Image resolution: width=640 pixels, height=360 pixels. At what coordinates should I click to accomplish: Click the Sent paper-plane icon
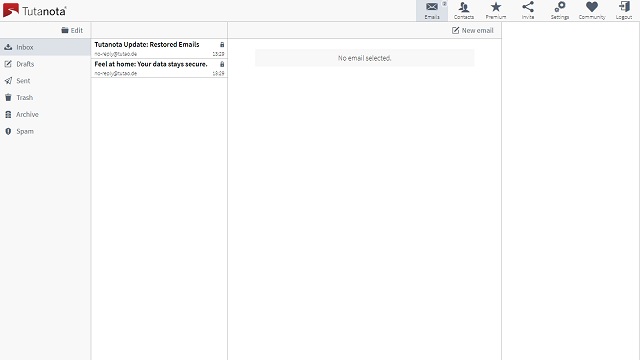point(8,81)
